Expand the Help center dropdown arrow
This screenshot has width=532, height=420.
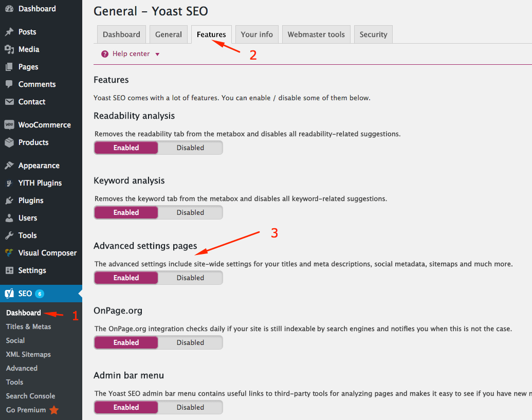coord(157,54)
